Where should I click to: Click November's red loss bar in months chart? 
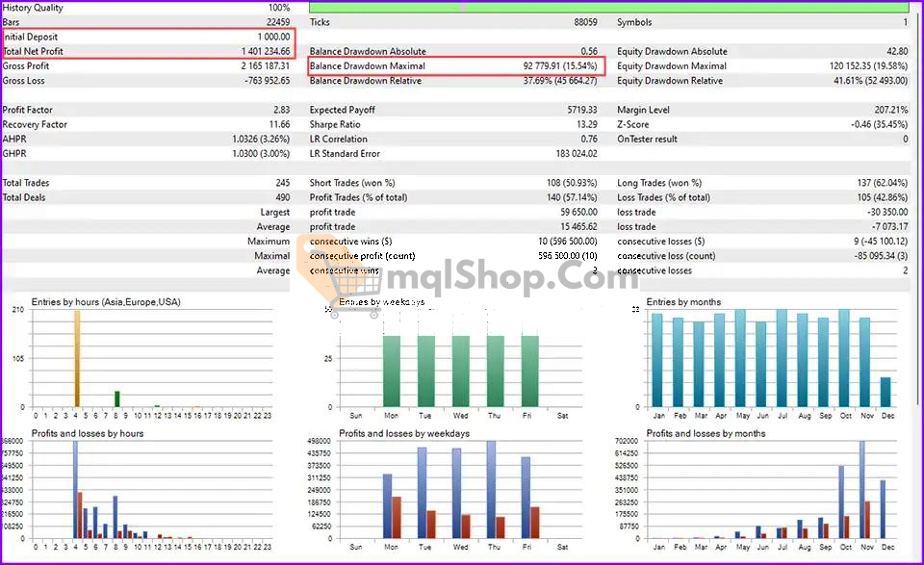(x=868, y=519)
